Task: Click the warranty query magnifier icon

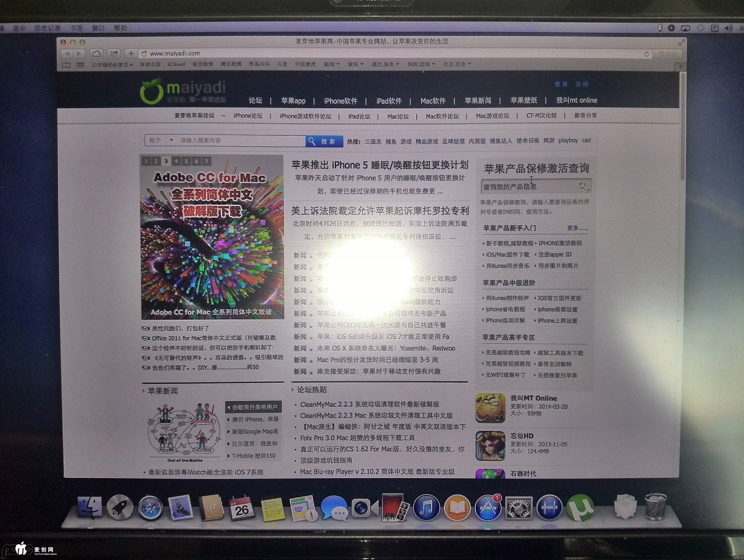Action: click(x=583, y=186)
